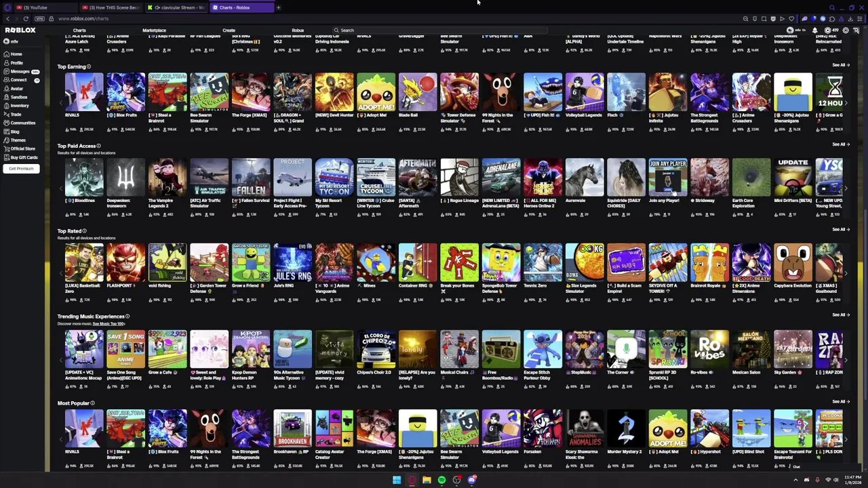Open the Robux nav item
Viewport: 868px width, 488px height.
(x=298, y=30)
